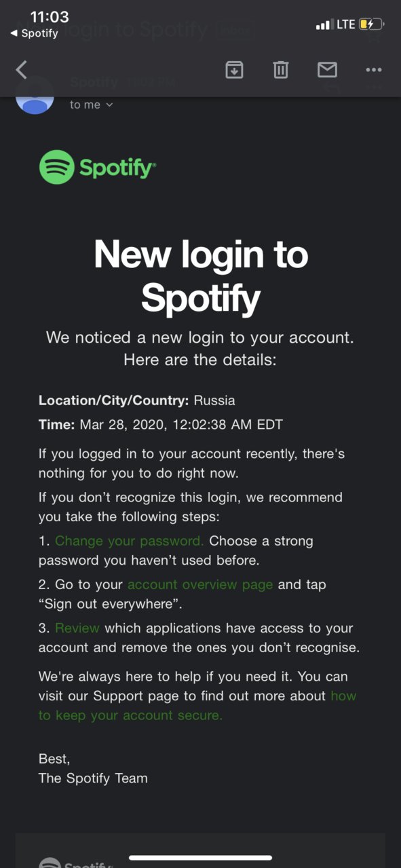Archive this email with the archive icon

[x=234, y=69]
